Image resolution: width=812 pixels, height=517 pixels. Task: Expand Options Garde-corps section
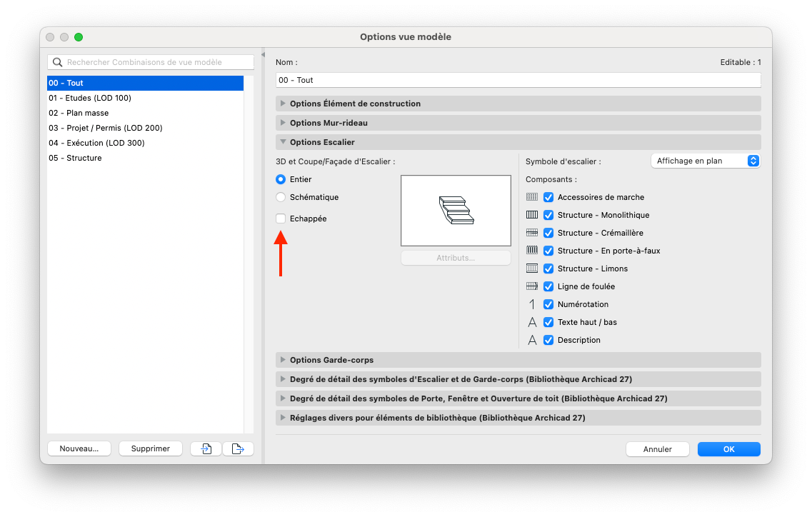[x=518, y=360]
